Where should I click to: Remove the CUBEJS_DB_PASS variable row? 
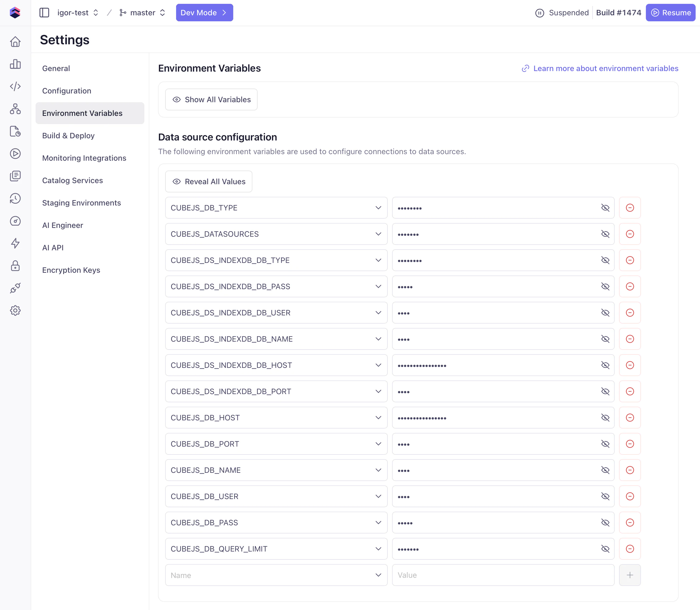[x=629, y=523]
